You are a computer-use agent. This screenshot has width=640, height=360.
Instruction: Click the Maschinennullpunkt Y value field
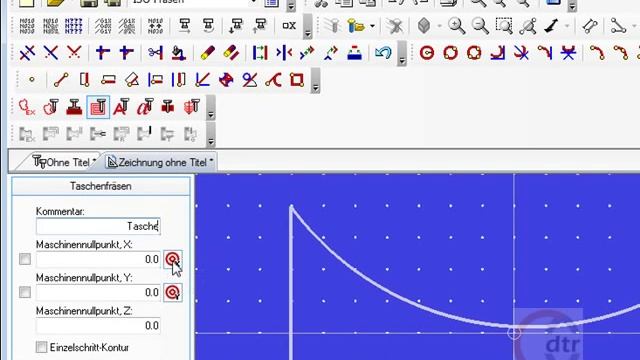tap(98, 292)
